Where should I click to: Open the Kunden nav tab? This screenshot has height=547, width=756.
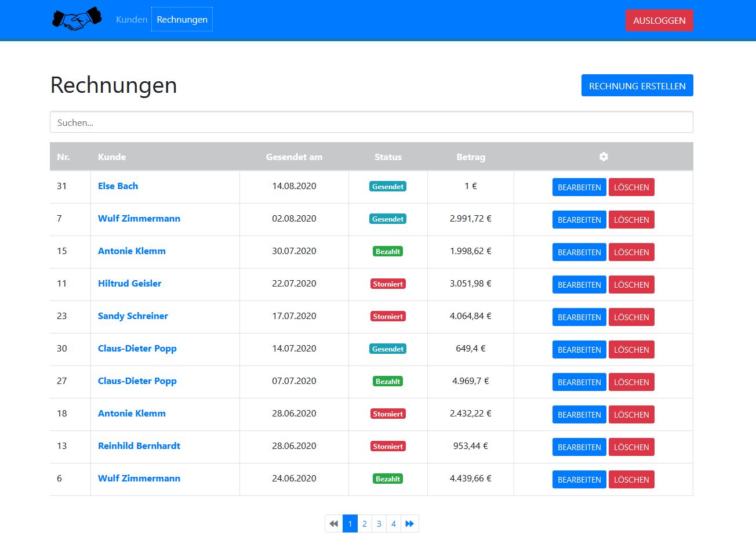[x=132, y=19]
